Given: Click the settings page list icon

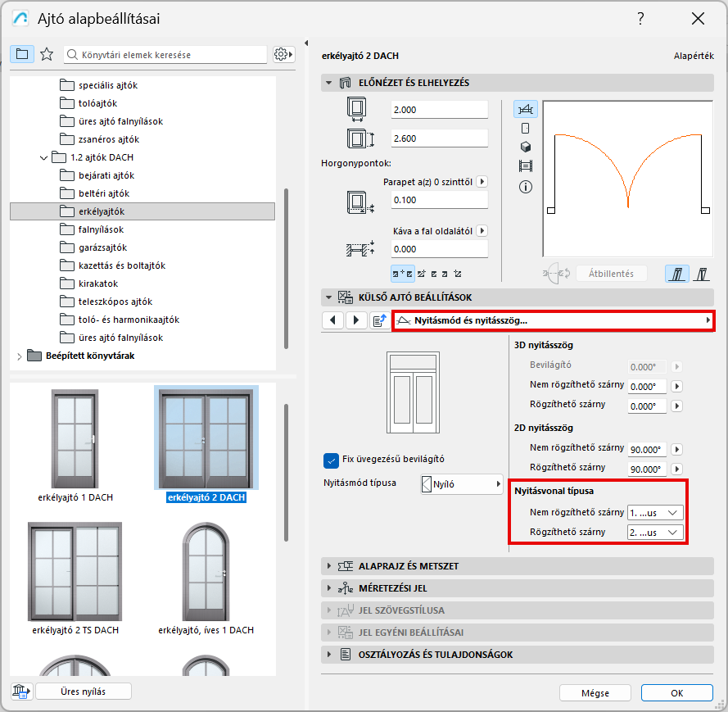Looking at the screenshot, I should tap(380, 320).
